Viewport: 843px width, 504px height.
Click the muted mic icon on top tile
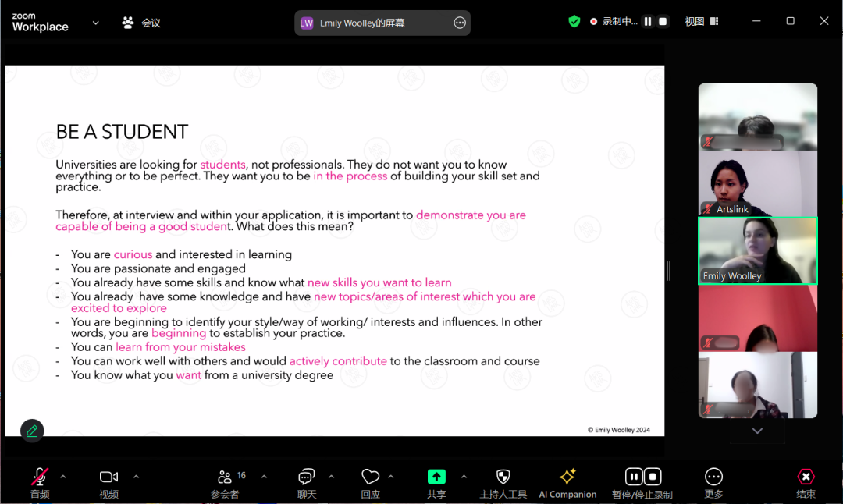(x=708, y=142)
